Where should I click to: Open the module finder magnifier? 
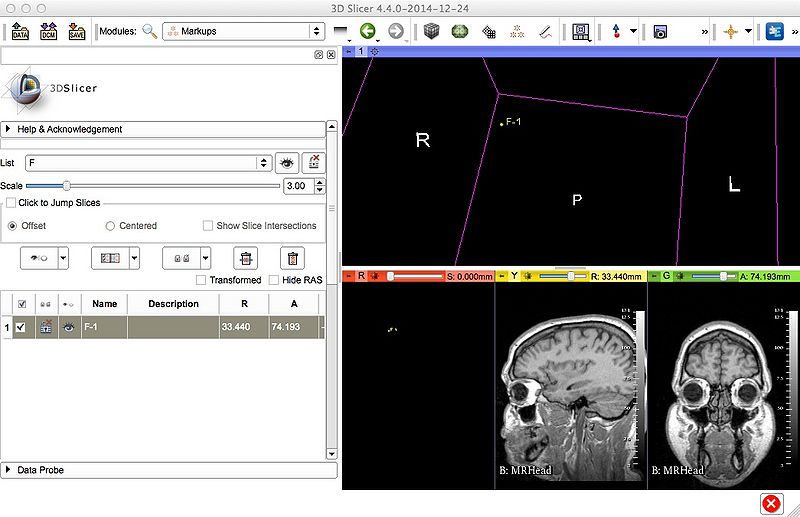(149, 31)
